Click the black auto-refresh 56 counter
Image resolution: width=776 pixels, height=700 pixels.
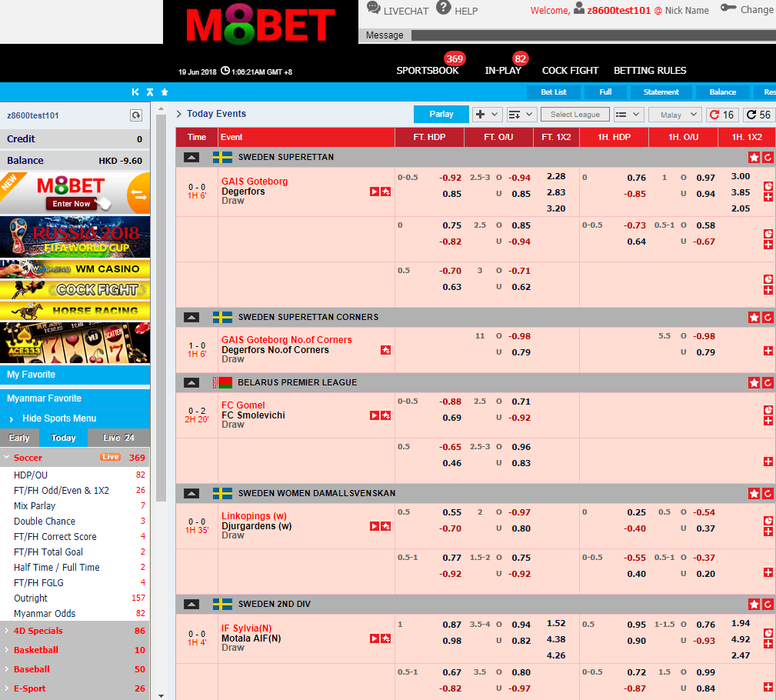point(758,115)
